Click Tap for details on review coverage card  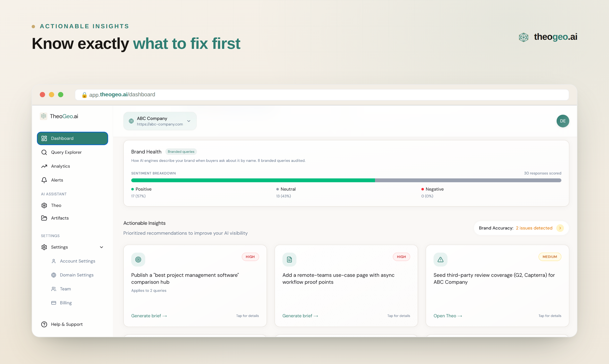point(550,316)
